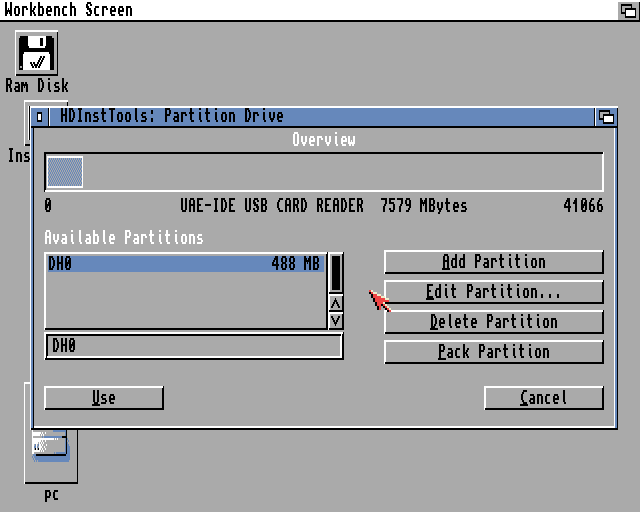Select DH0 in Available Partitions list

(184, 264)
